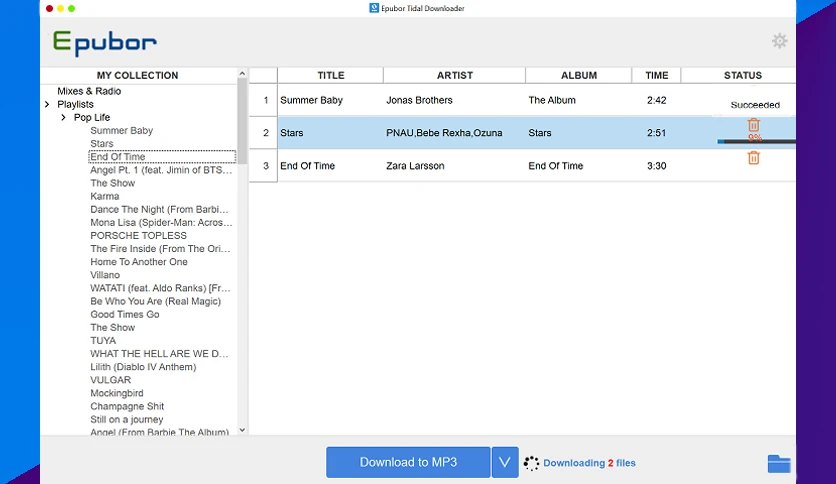Click the Succeeded status text

pos(755,105)
